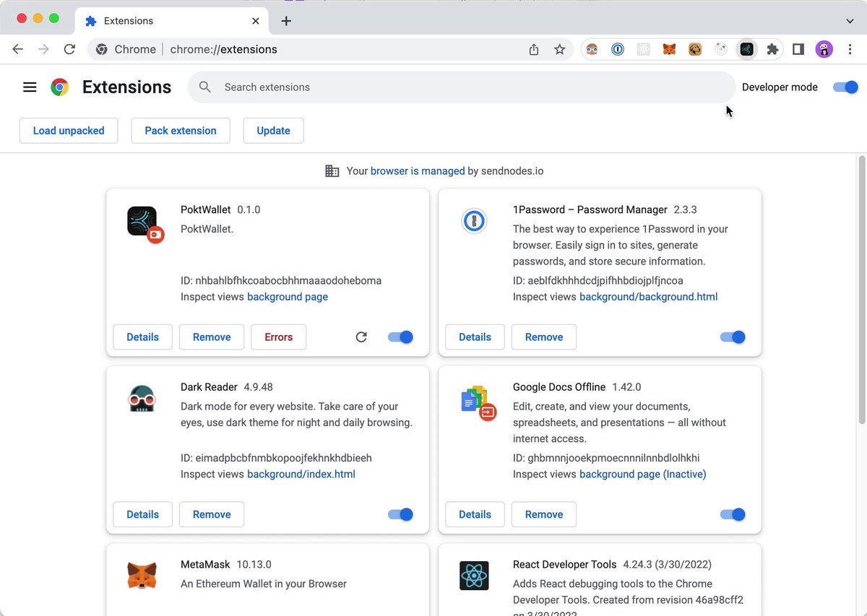
Task: Select the Extensions browser tab
Action: click(171, 21)
